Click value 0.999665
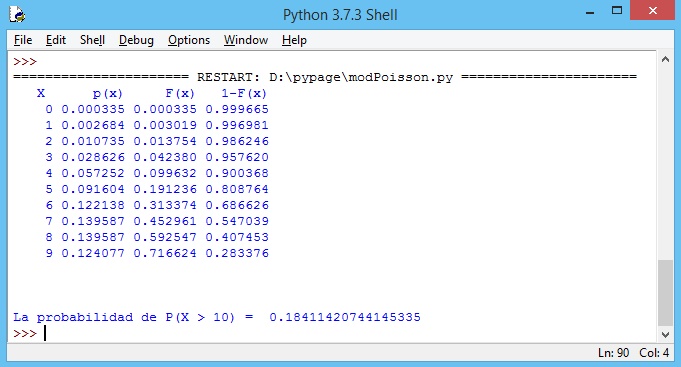The width and height of the screenshot is (681, 367). point(237,109)
